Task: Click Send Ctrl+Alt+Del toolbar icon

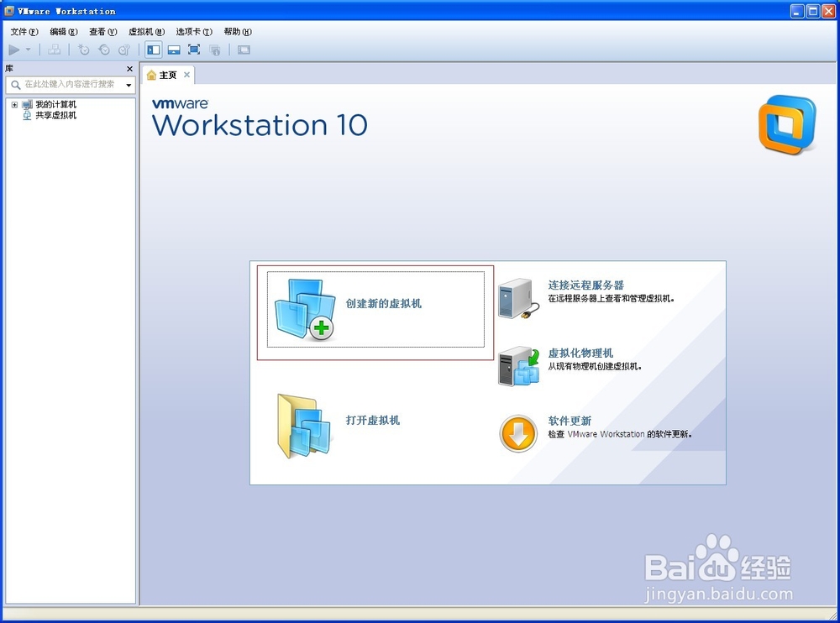Action: [54, 50]
